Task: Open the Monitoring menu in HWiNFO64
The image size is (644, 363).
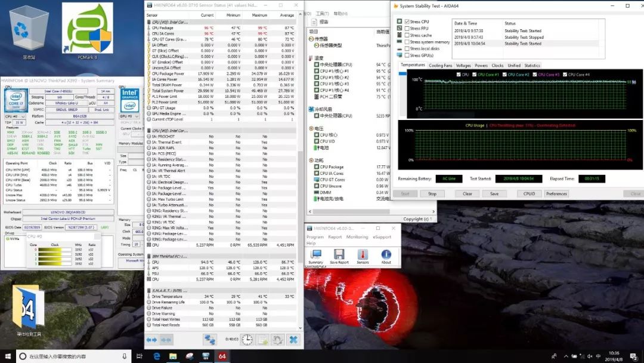Action: click(x=357, y=237)
